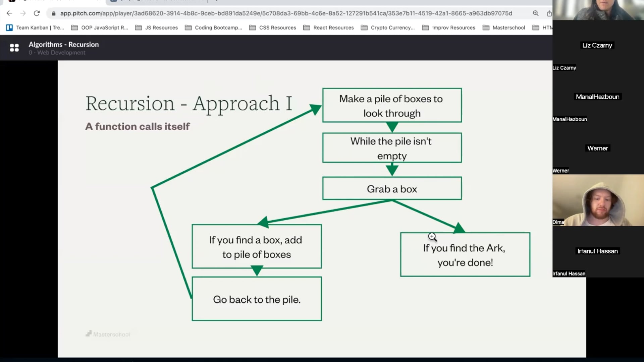644x362 pixels.
Task: Reload the current page
Action: click(37, 13)
